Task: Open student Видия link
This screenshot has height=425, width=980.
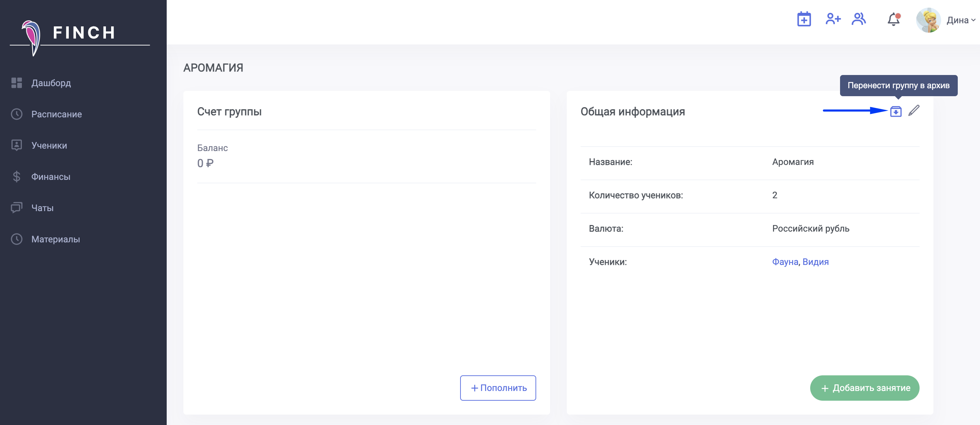Action: pos(815,262)
